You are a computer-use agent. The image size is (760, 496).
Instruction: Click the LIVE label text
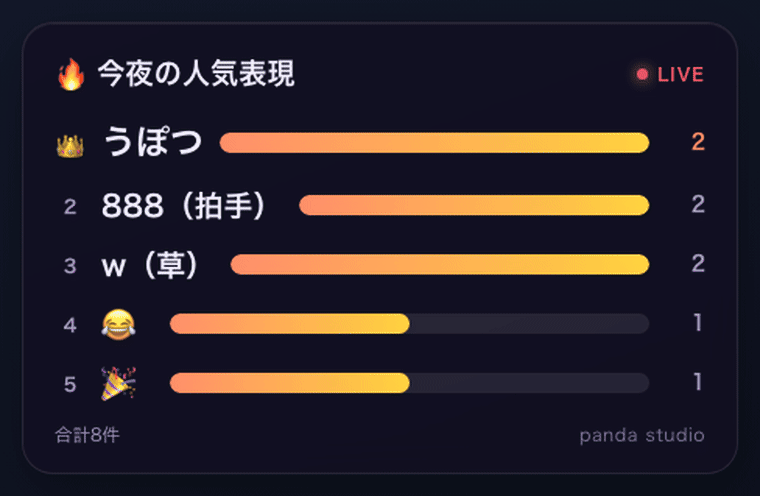click(x=681, y=75)
